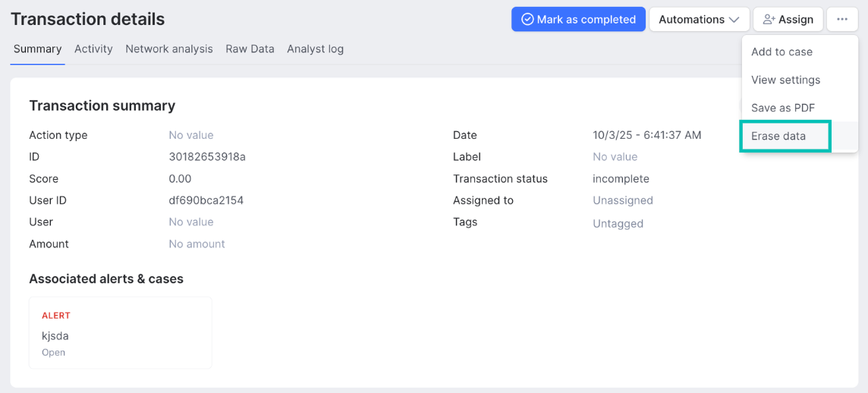
Task: Open the Automations dropdown
Action: [699, 20]
